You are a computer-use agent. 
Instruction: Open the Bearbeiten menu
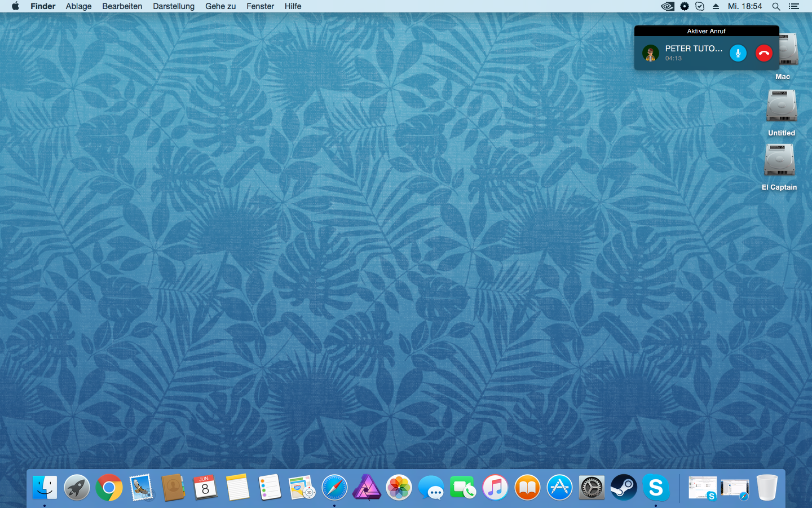(x=122, y=6)
